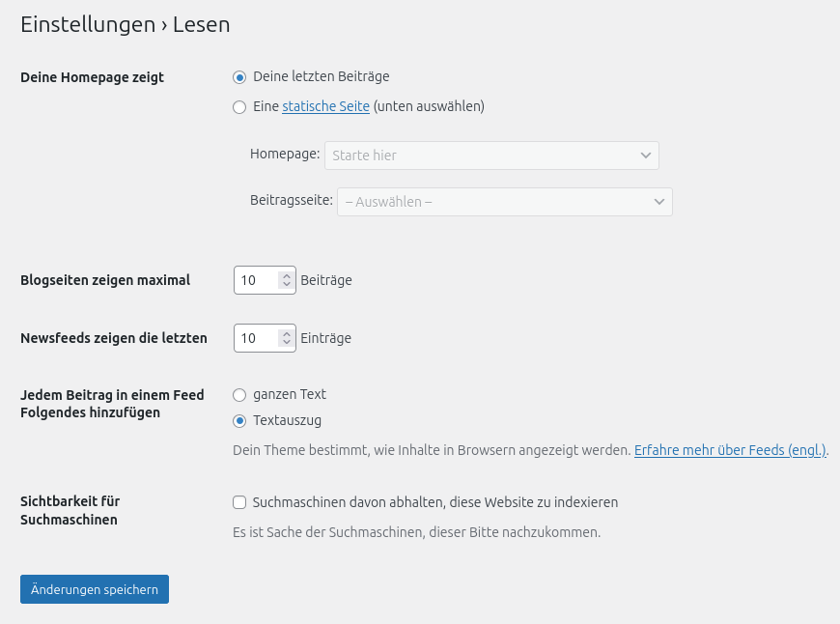Open the Homepage 'Starte hier' dropdown

coord(483,156)
